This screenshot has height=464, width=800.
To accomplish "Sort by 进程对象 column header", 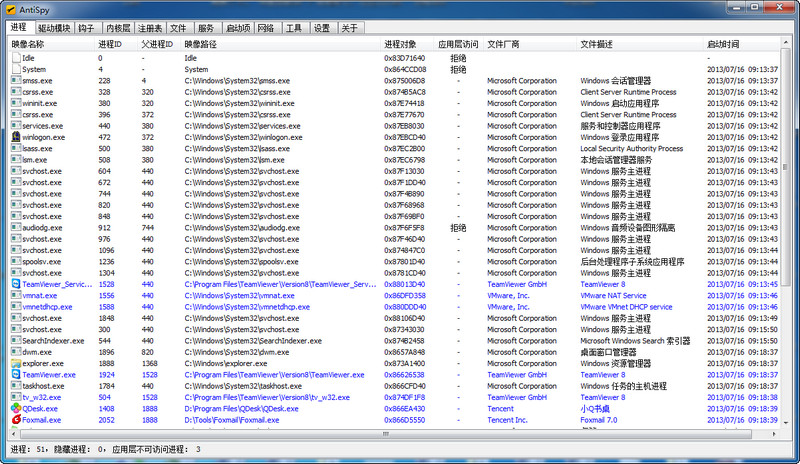I will pyautogui.click(x=408, y=44).
